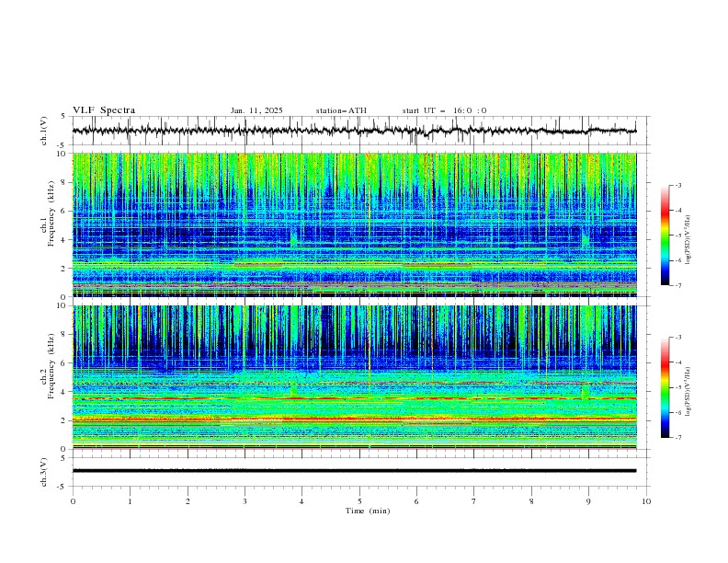Click the "Time (min)" axis label

[x=368, y=511]
